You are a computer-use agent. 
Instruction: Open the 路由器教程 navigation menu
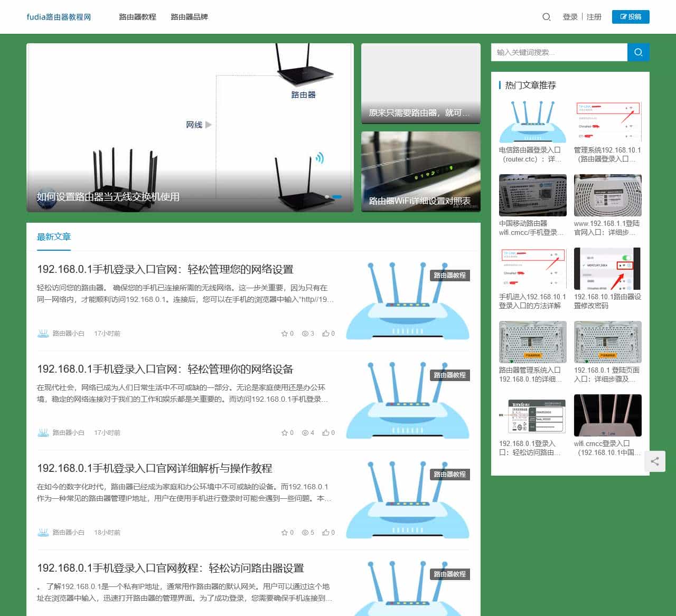[138, 17]
